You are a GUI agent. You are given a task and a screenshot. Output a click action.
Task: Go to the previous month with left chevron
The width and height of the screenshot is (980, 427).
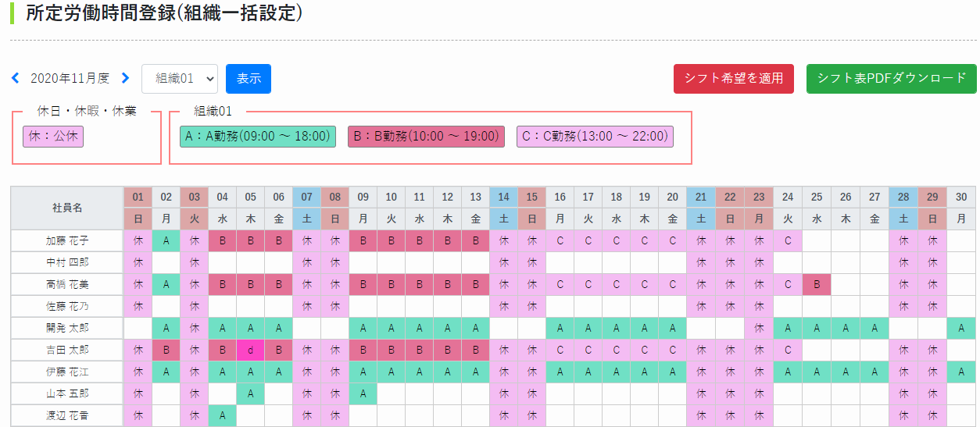15,78
